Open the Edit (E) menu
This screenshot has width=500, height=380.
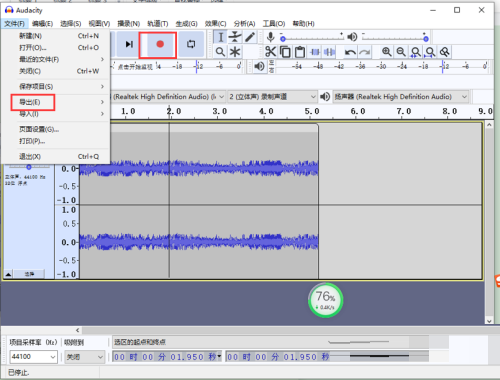(x=42, y=24)
